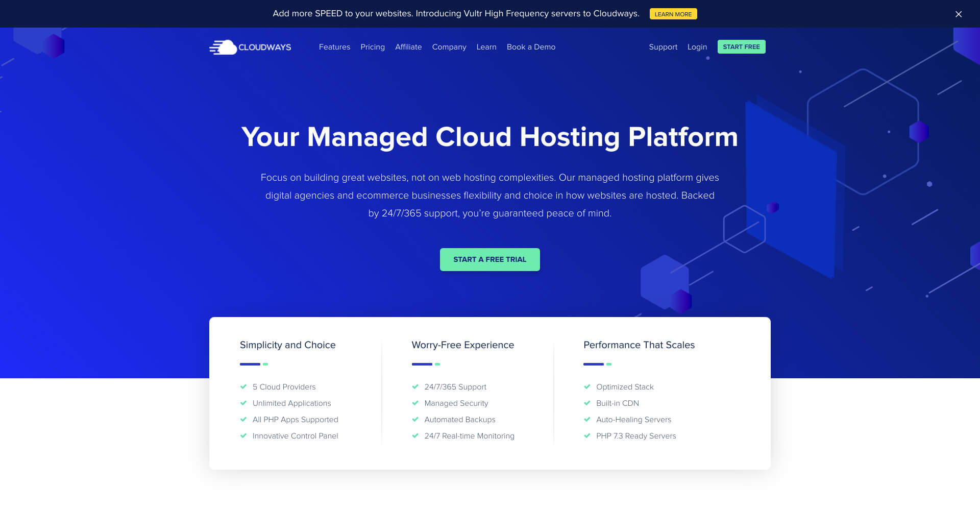Image resolution: width=980 pixels, height=511 pixels.
Task: Click the Built-in CDN text
Action: 618,403
